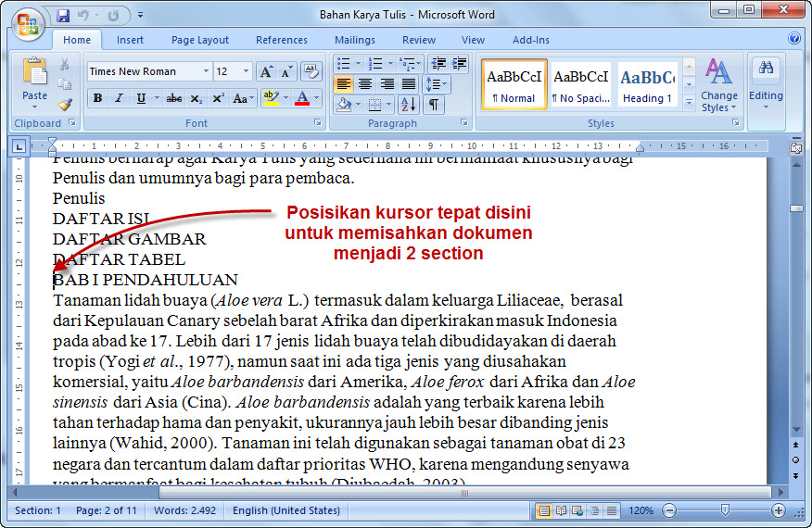Screen dimensions: 812x528
Task: Toggle Italic formatting
Action: (119, 98)
